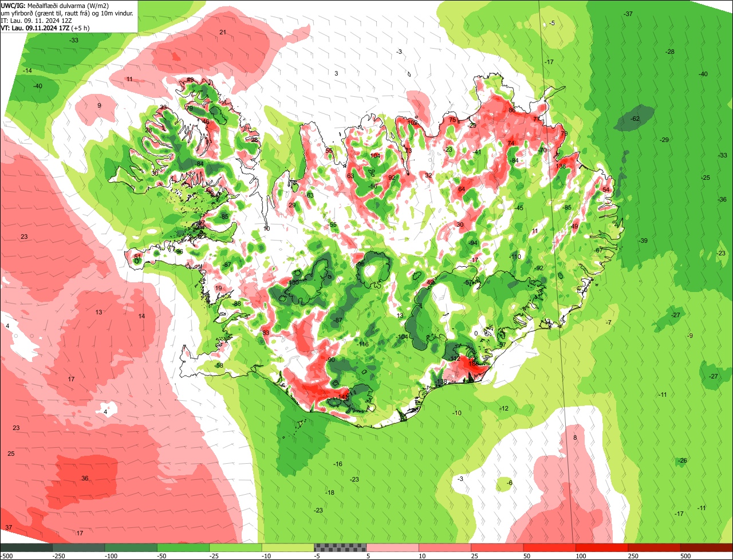The width and height of the screenshot is (733, 560).
Task: Click the map value '-56' in north Iceland
Action: (x=373, y=186)
